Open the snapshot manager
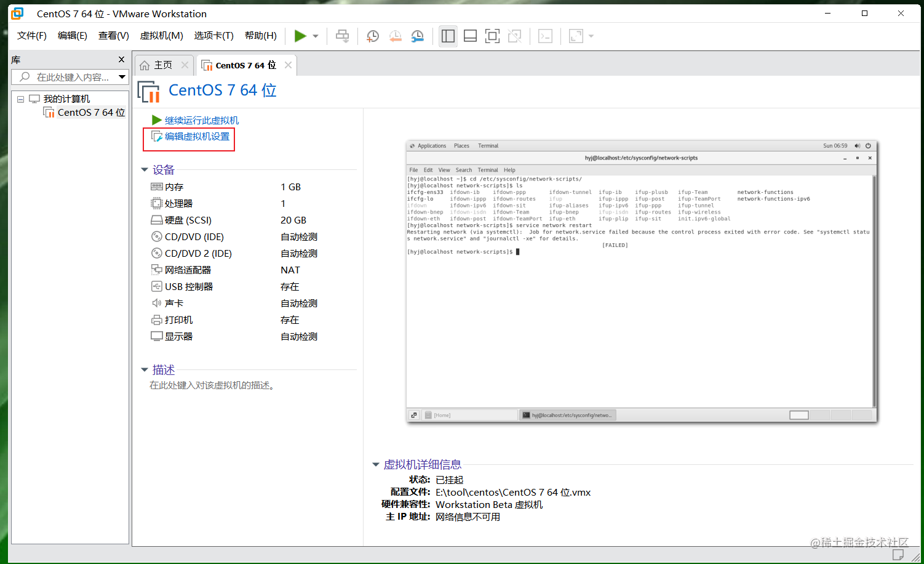 417,36
